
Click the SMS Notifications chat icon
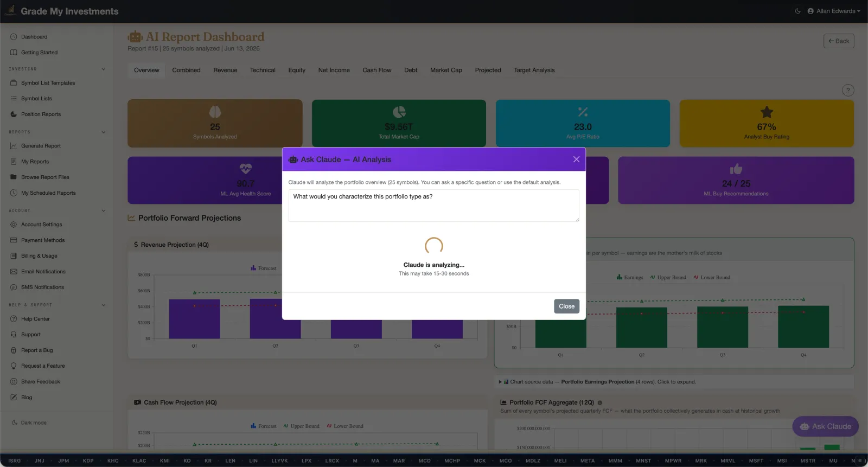(14, 287)
